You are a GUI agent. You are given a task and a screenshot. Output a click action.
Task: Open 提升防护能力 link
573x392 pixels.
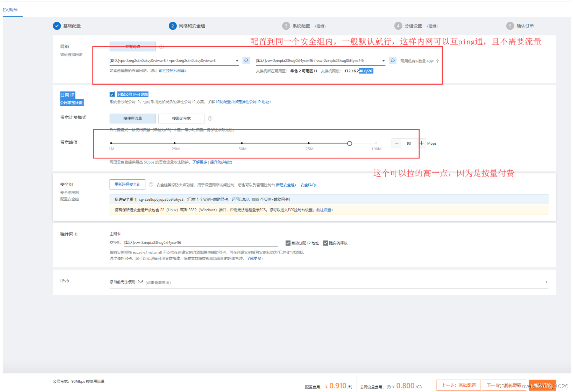(221, 162)
